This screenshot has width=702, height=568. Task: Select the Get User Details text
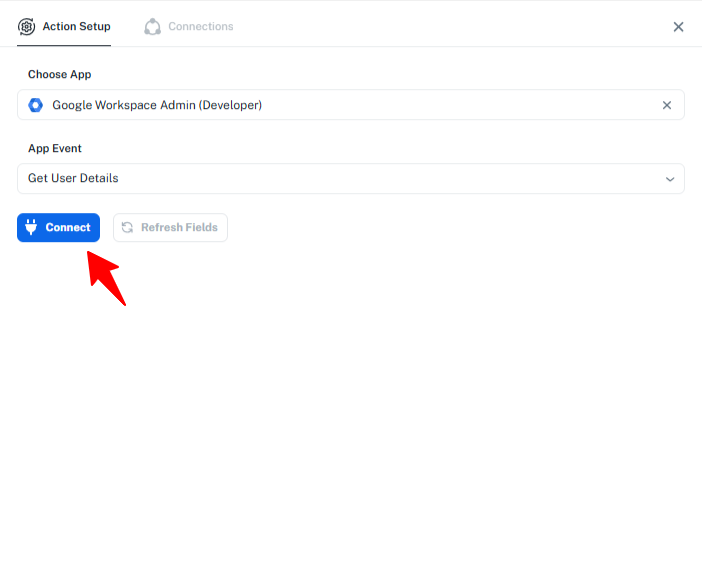[73, 179]
